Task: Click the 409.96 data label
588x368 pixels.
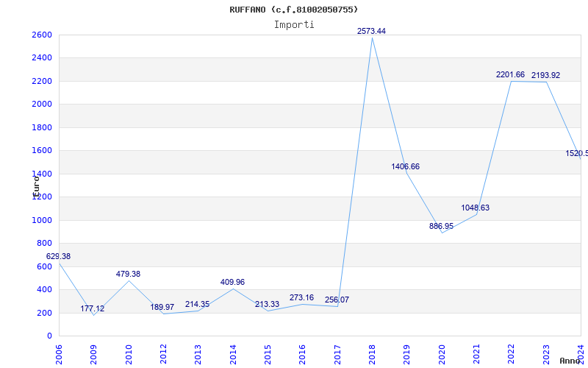Action: (232, 282)
